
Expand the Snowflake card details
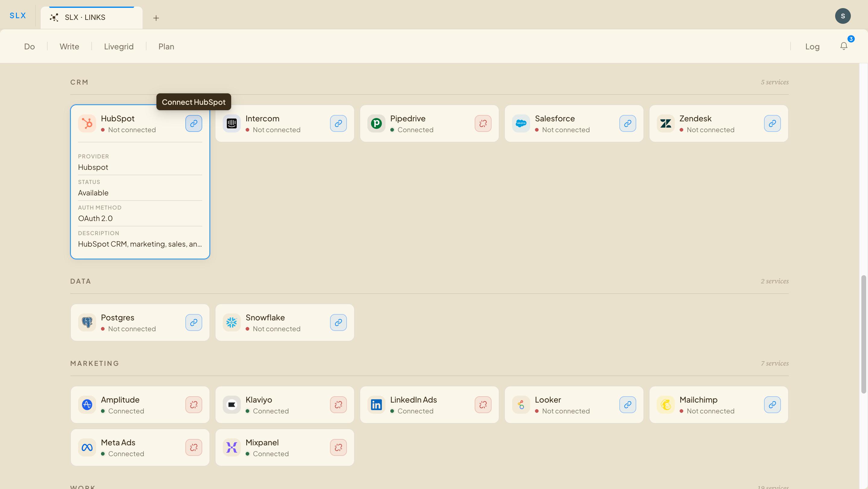(285, 322)
